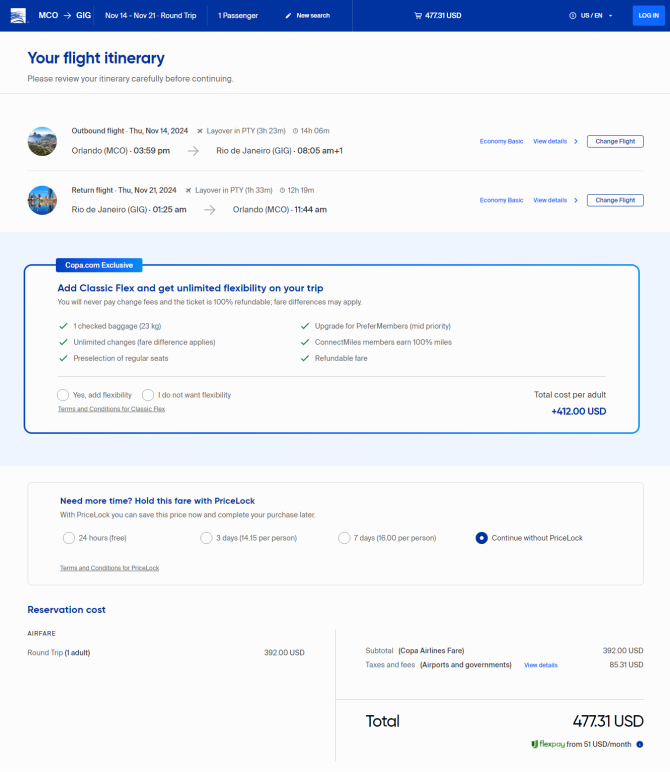Click the flexpay info icon
This screenshot has height=772, width=670.
(x=639, y=744)
